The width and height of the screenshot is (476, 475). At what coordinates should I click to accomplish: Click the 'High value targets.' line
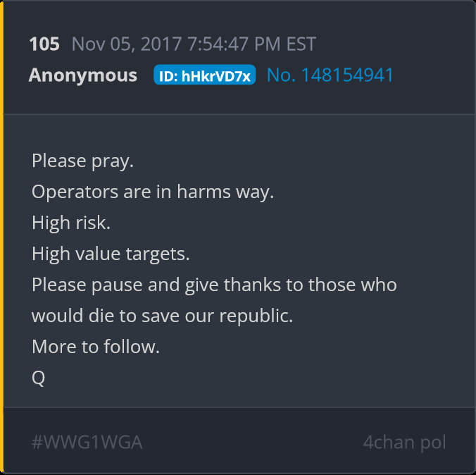[x=111, y=254]
